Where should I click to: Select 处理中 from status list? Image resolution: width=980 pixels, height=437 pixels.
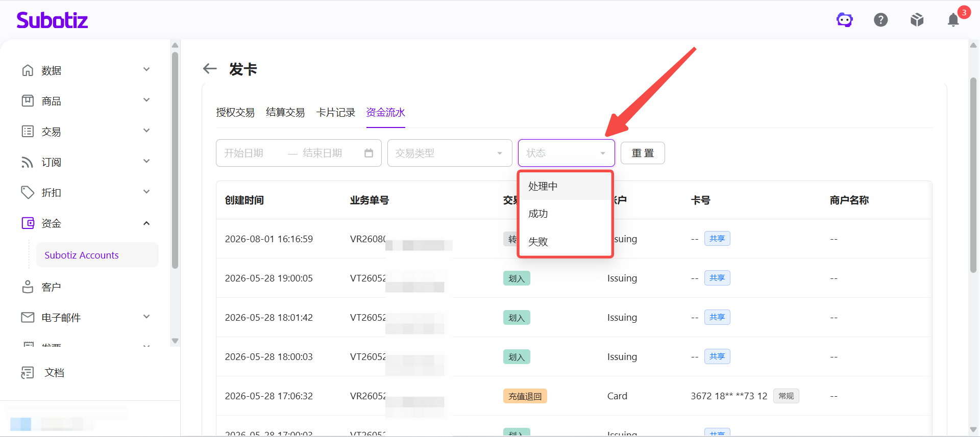click(566, 186)
